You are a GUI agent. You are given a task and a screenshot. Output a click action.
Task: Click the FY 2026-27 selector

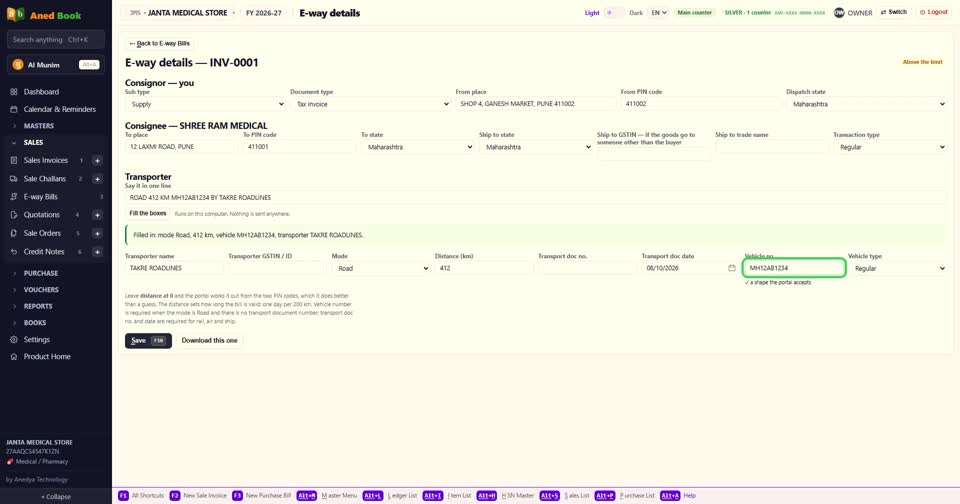(264, 13)
